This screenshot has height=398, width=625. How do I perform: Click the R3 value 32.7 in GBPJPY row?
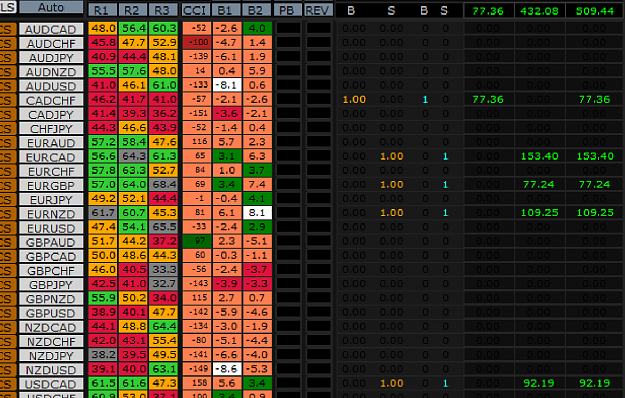(x=163, y=284)
